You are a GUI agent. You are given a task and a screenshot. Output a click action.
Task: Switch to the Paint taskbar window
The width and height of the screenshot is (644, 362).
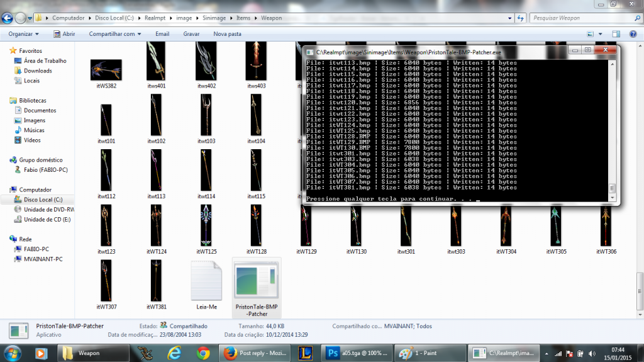coord(430,353)
